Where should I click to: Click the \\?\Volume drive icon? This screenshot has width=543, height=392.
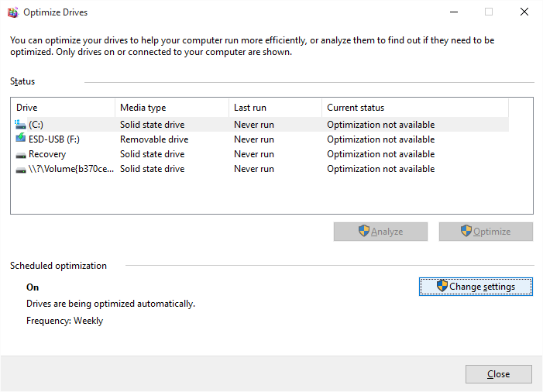(x=21, y=169)
